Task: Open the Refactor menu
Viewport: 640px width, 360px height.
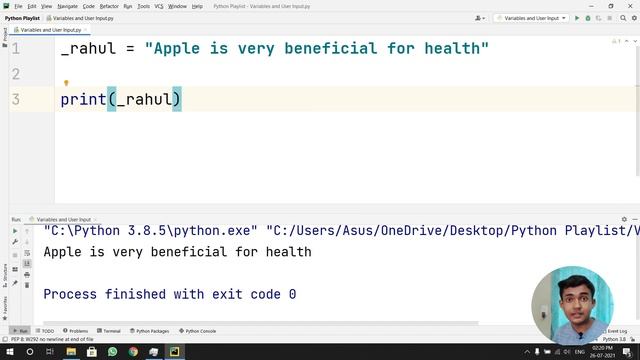Action: [x=109, y=6]
